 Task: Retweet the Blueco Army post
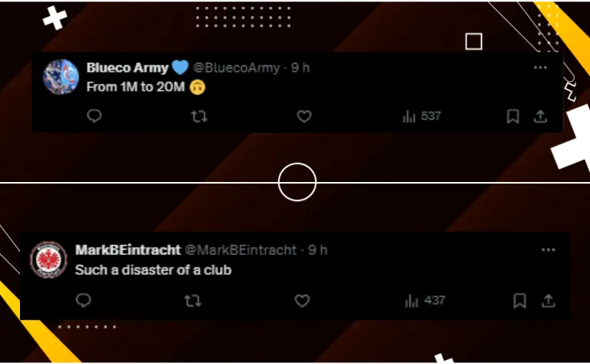[x=199, y=116]
